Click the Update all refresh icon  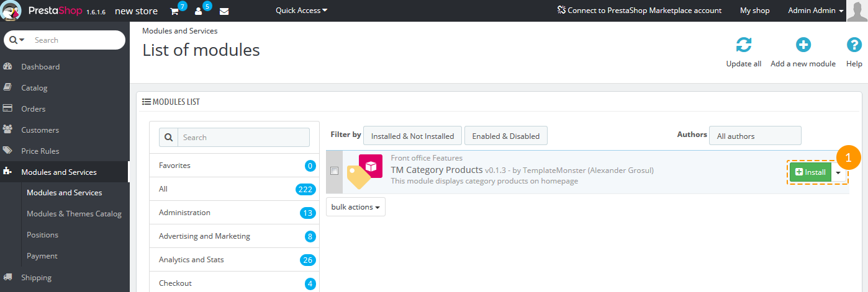744,45
